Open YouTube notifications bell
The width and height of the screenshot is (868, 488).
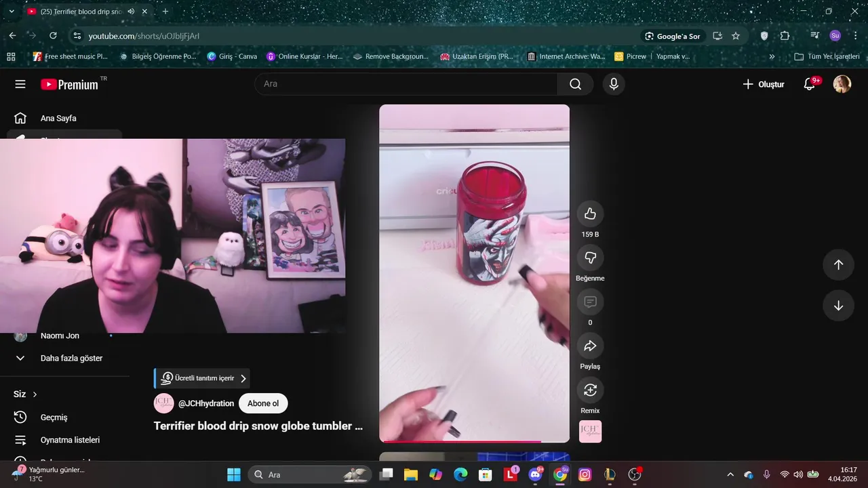(x=810, y=84)
